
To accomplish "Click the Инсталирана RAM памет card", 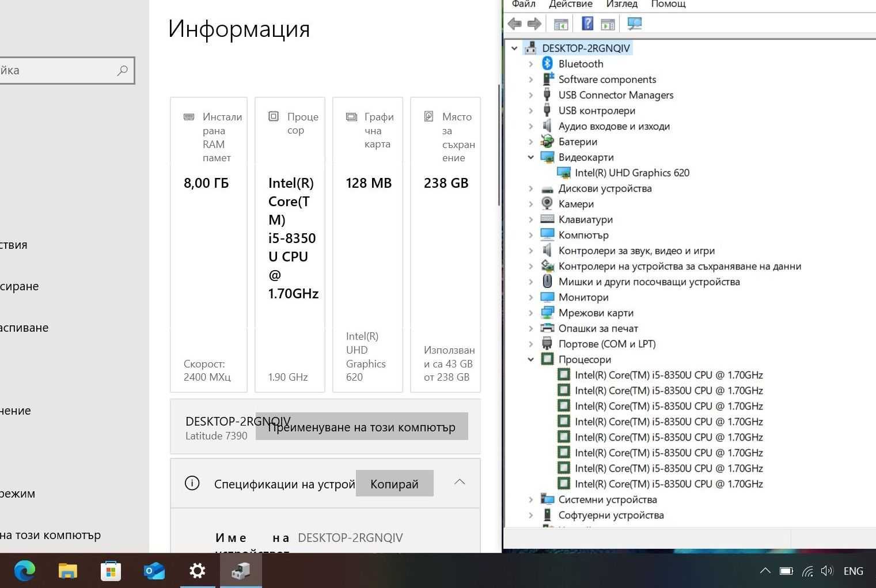I will pyautogui.click(x=208, y=245).
